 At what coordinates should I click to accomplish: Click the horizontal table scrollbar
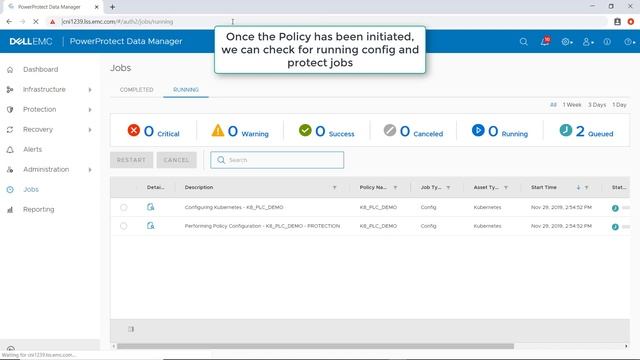pos(315,347)
